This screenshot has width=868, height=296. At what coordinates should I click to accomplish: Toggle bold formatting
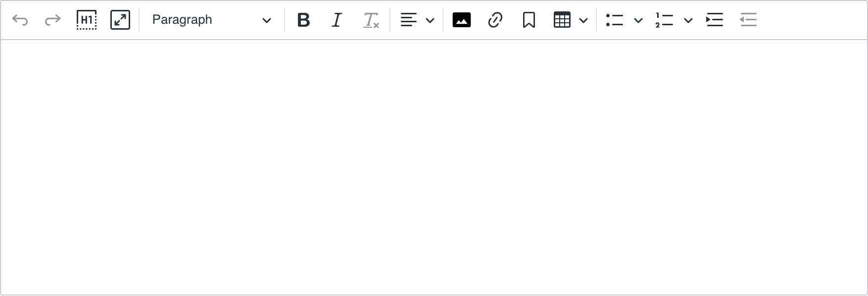(x=303, y=20)
